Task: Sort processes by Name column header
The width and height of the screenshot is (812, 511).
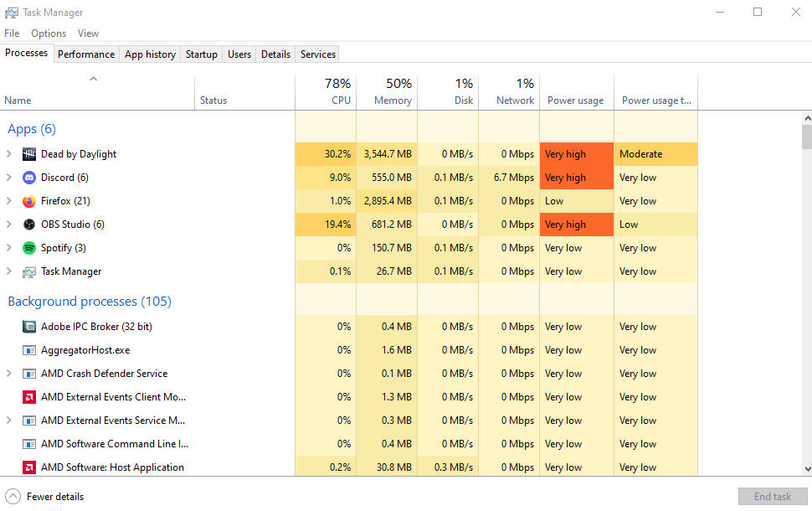Action: coord(97,93)
